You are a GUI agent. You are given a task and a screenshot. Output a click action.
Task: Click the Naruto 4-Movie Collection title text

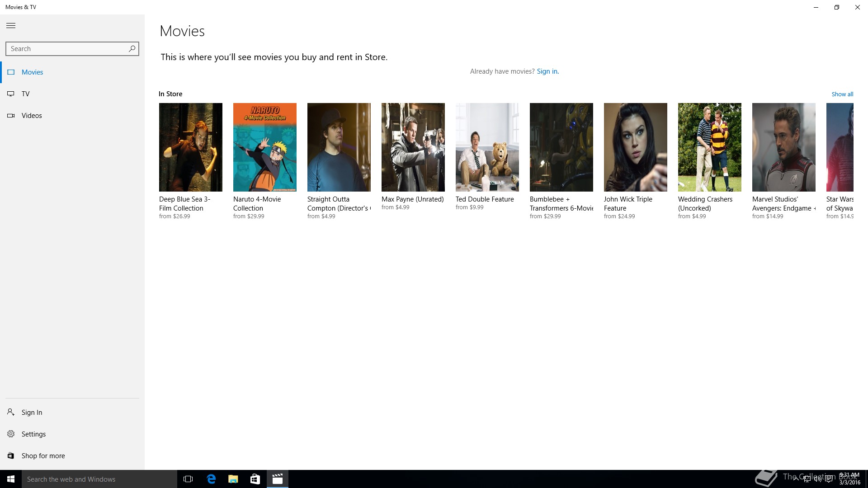(257, 204)
